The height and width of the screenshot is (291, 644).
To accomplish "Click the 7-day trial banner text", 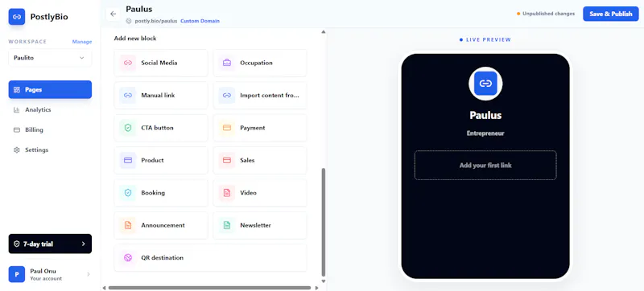I will click(x=38, y=244).
